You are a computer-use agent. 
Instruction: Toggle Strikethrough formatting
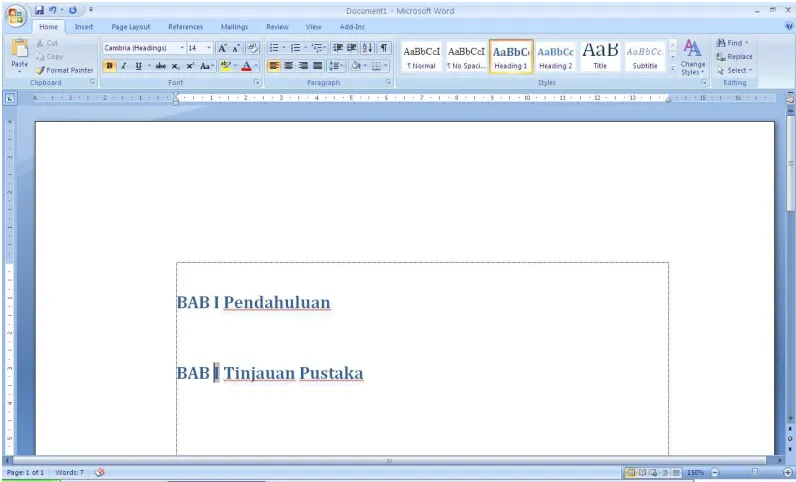[161, 66]
